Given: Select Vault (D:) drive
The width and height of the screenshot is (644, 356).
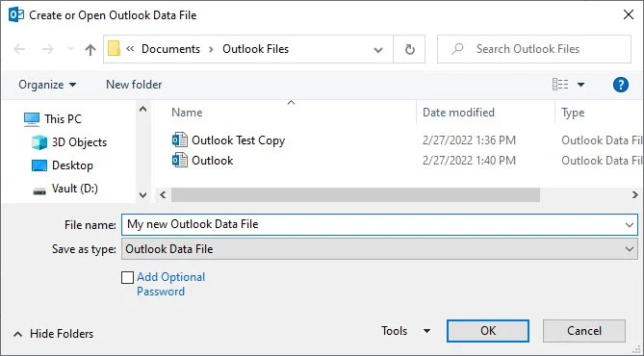Looking at the screenshot, I should click(x=75, y=189).
